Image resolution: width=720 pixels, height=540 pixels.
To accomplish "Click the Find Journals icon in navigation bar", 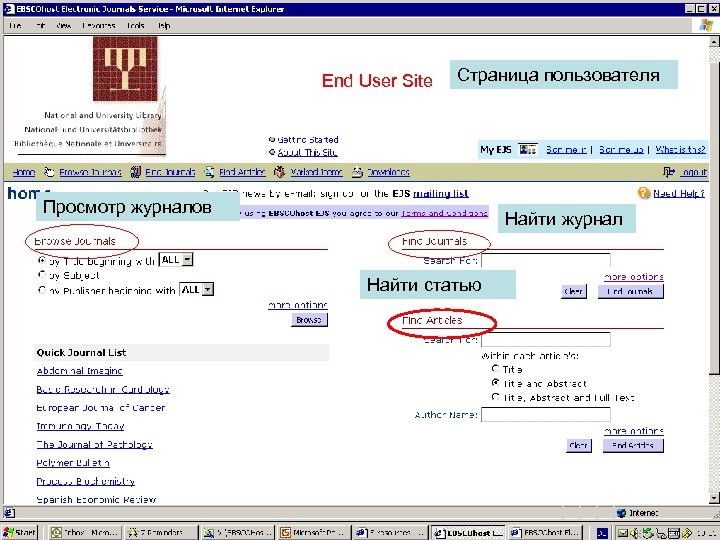I will pos(135,172).
